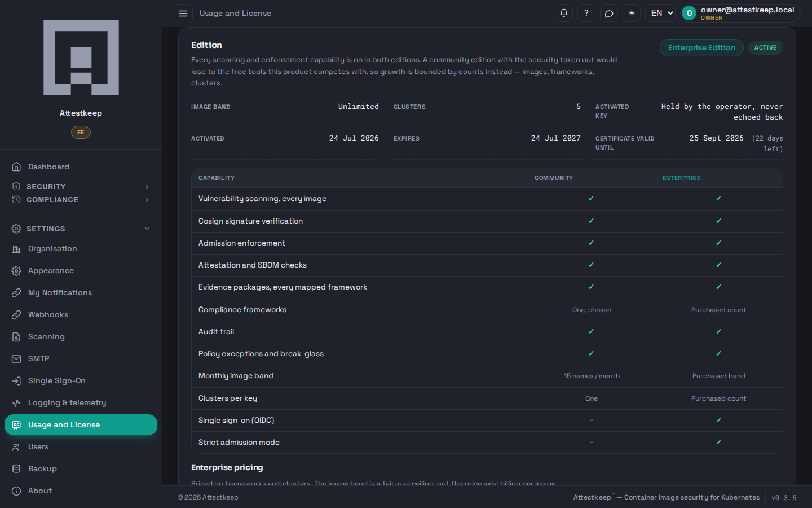812x508 pixels.
Task: Click the Single sign-on (OIDC) enterprise checkmark
Action: 718,421
